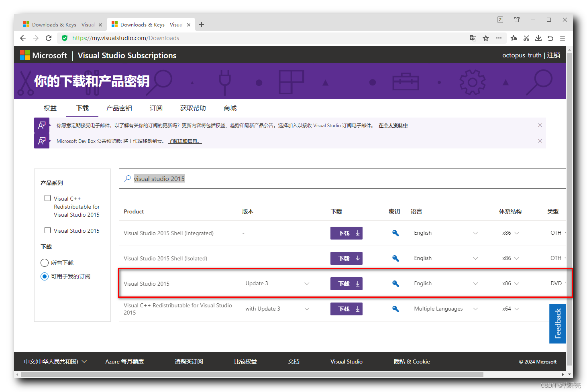
Task: Click the scissors screenshot tool
Action: (x=526, y=38)
